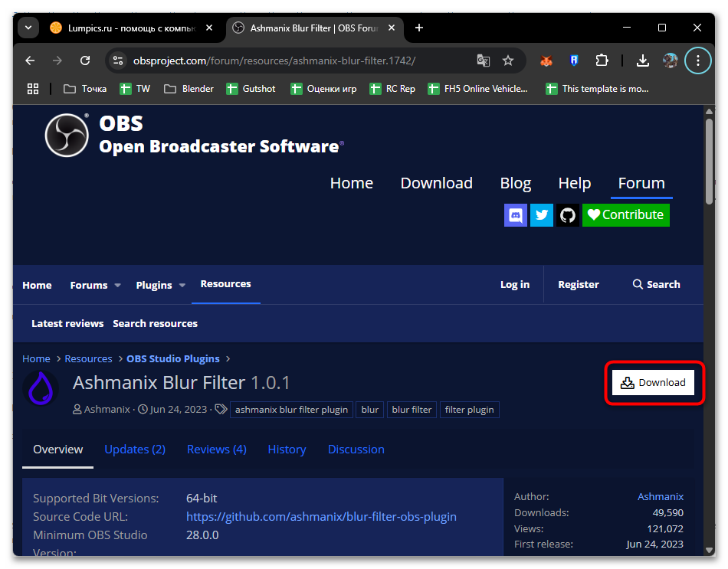Open the GitHub source code URL
The image size is (728, 569).
coord(321,516)
